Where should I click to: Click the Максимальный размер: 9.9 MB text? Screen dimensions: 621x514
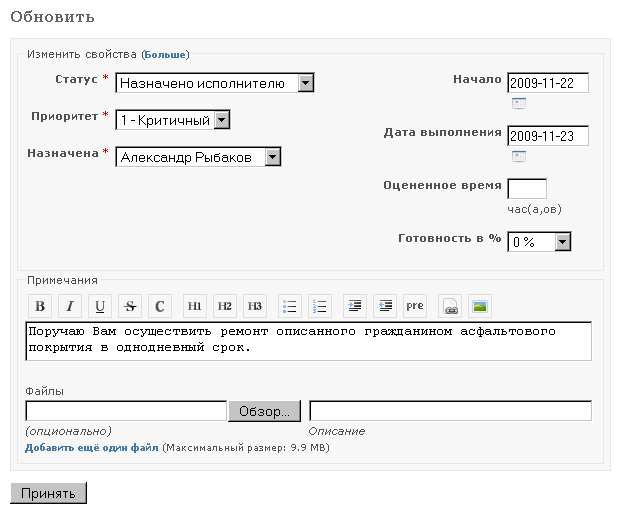click(246, 447)
